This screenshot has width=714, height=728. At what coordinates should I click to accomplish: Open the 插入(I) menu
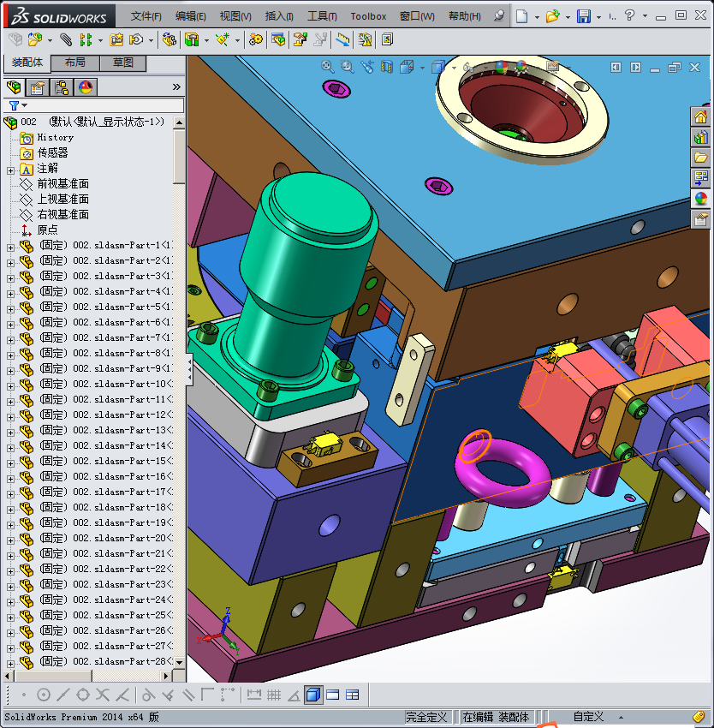279,16
